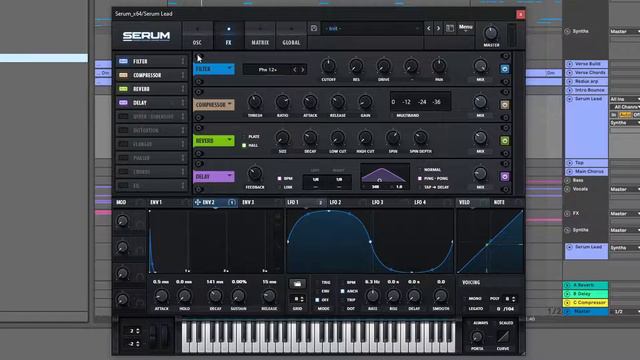Click the filter CUTOFF knob
The image size is (640, 360).
(329, 66)
